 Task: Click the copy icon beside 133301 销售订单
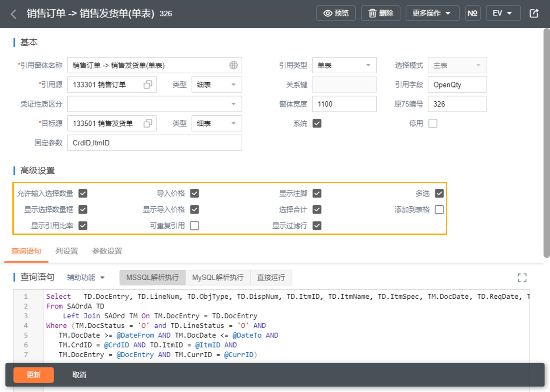click(x=148, y=85)
